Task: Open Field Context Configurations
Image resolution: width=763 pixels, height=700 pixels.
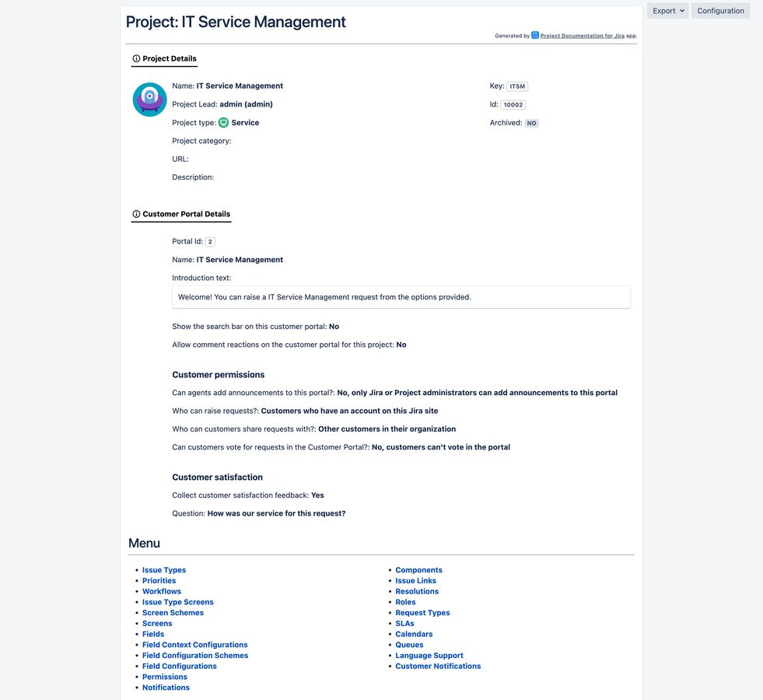Action: [x=194, y=645]
